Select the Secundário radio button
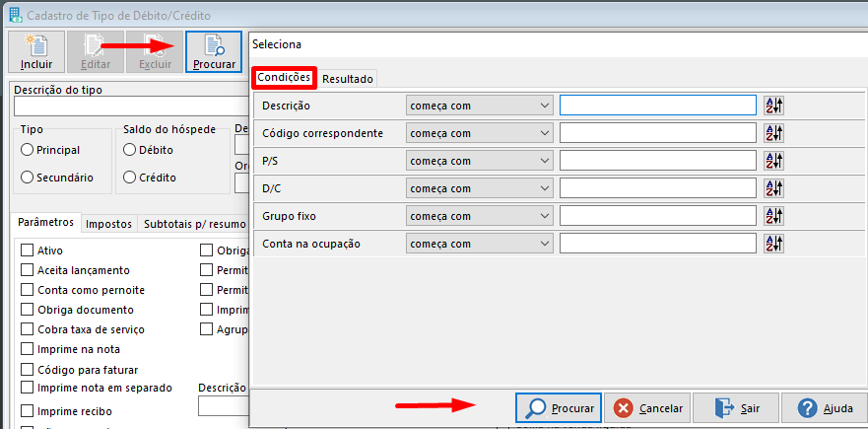This screenshot has height=429, width=868. coord(26,178)
